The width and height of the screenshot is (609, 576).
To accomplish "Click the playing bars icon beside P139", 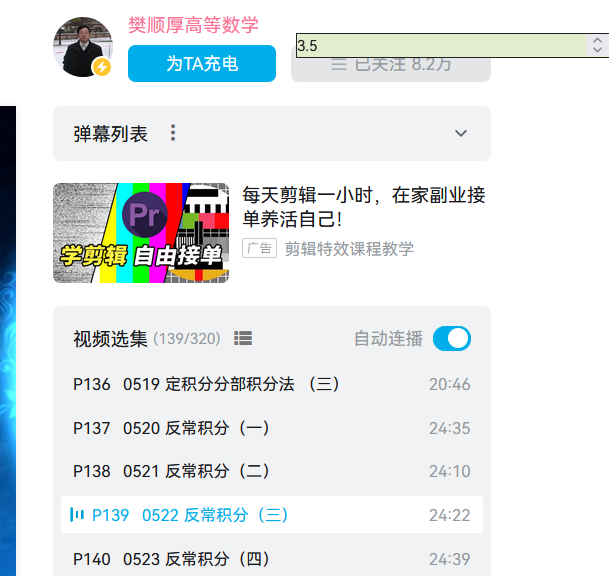I will (x=77, y=515).
